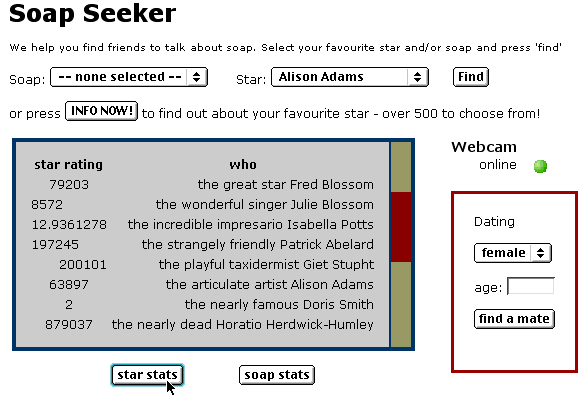Viewport: 588px width, 398px height.
Task: Click the green webcam online indicator
Action: coord(540,166)
